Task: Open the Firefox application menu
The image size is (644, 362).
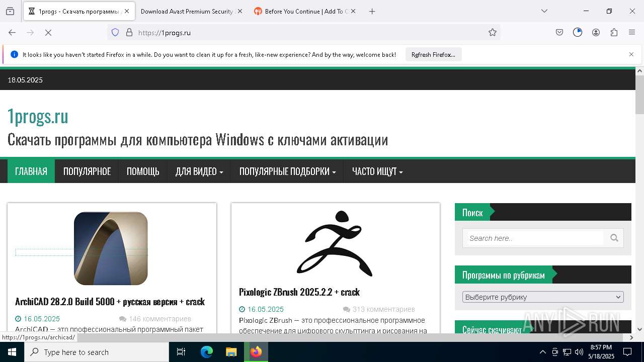Action: (632, 32)
